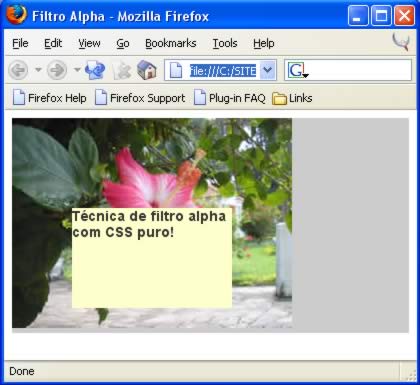The width and height of the screenshot is (420, 385).
Task: Reload the current page
Action: coord(95,70)
